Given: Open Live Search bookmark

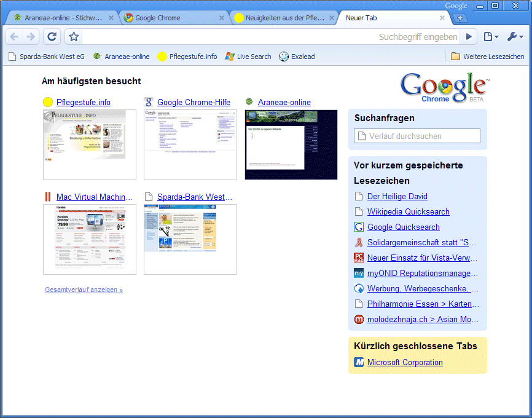Looking at the screenshot, I should (x=248, y=57).
